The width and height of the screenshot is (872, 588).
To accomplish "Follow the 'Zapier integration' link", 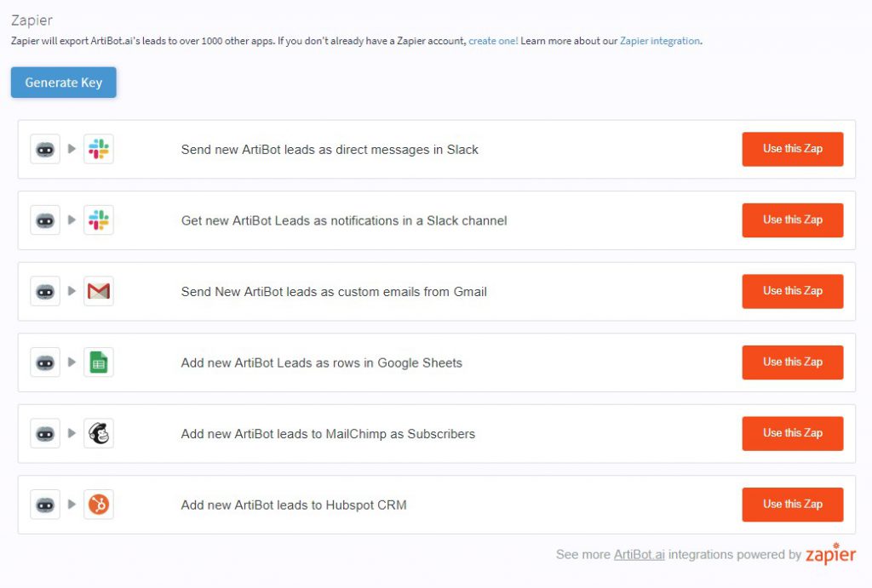I will [x=660, y=41].
